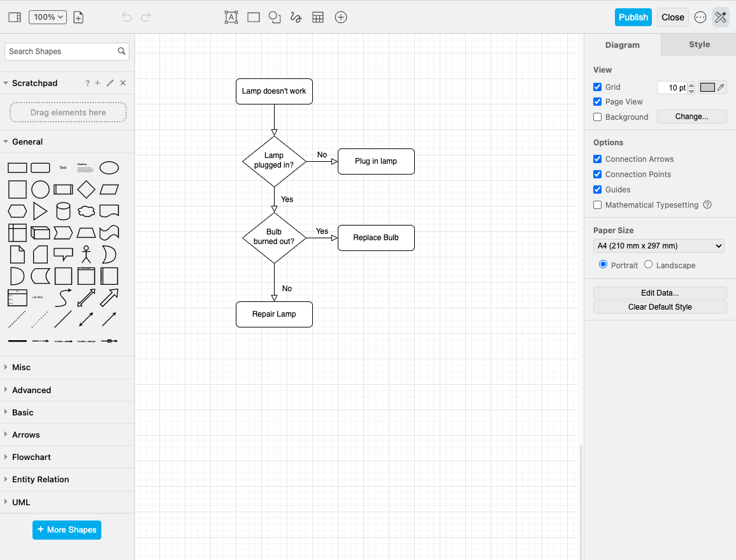Screen dimensions: 736x560
Task: Toggle the sidebar panel icon
Action: click(15, 17)
